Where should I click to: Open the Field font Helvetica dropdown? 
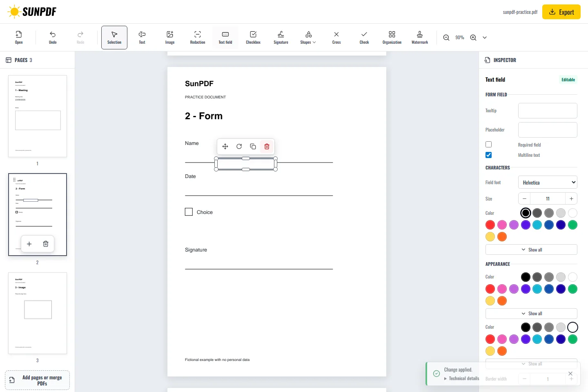pos(548,183)
